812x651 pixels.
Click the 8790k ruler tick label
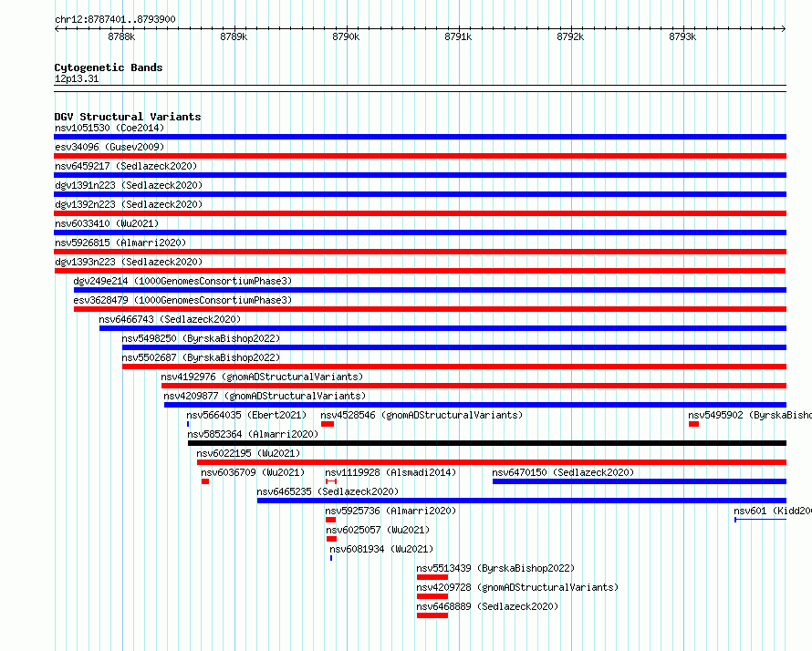[346, 37]
